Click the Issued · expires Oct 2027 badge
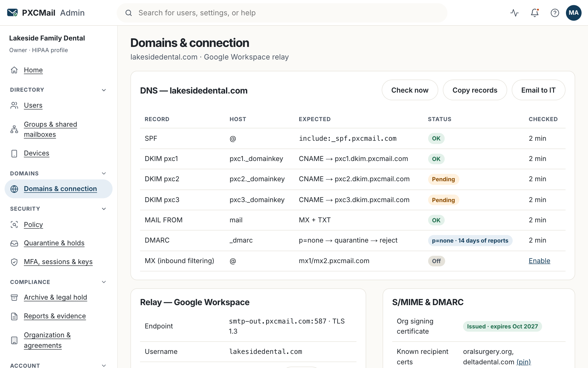Image resolution: width=588 pixels, height=368 pixels. pos(502,326)
